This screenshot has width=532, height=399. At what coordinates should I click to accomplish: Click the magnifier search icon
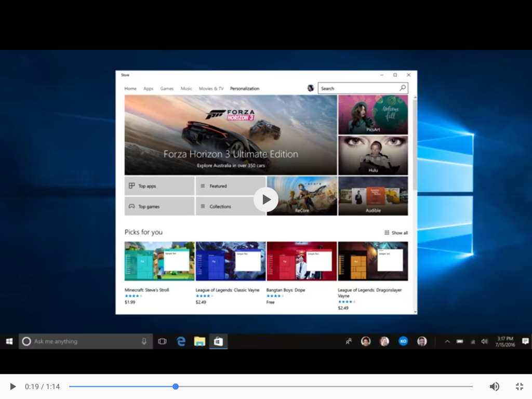click(403, 88)
